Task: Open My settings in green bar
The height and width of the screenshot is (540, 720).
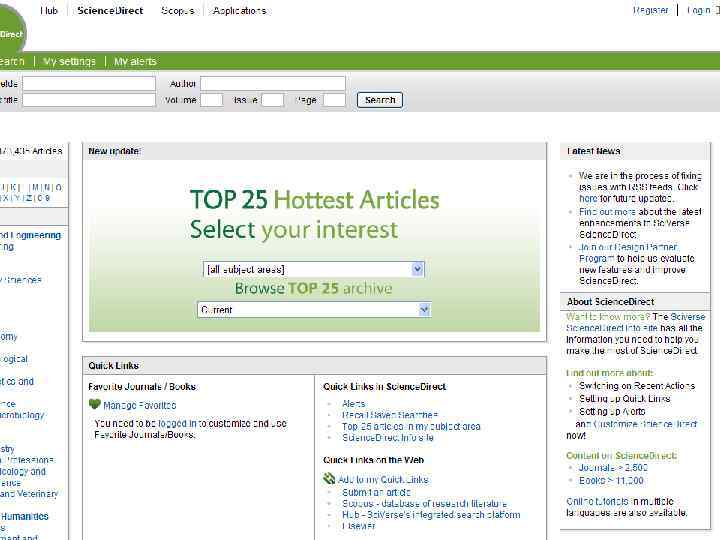Action: [69, 61]
